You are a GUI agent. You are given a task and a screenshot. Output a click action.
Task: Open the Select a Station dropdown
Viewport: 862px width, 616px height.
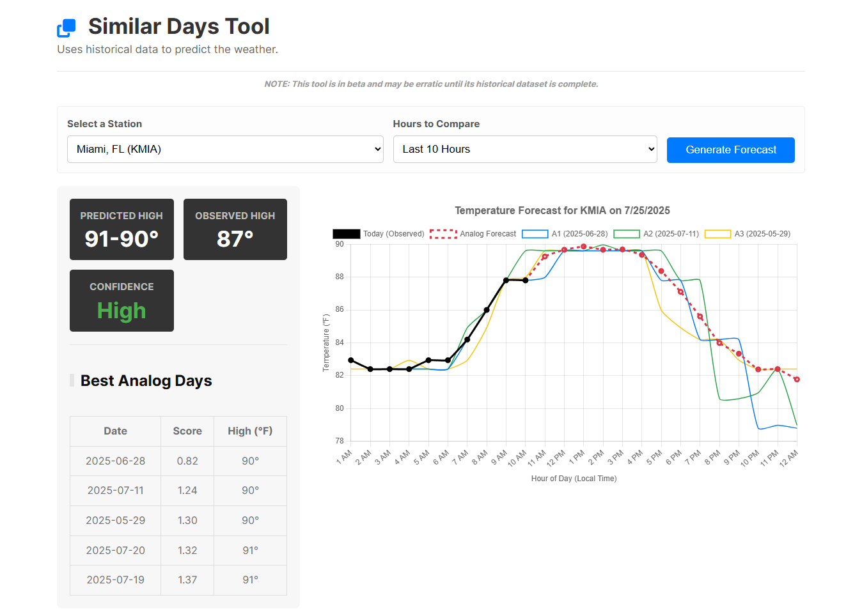click(x=225, y=149)
